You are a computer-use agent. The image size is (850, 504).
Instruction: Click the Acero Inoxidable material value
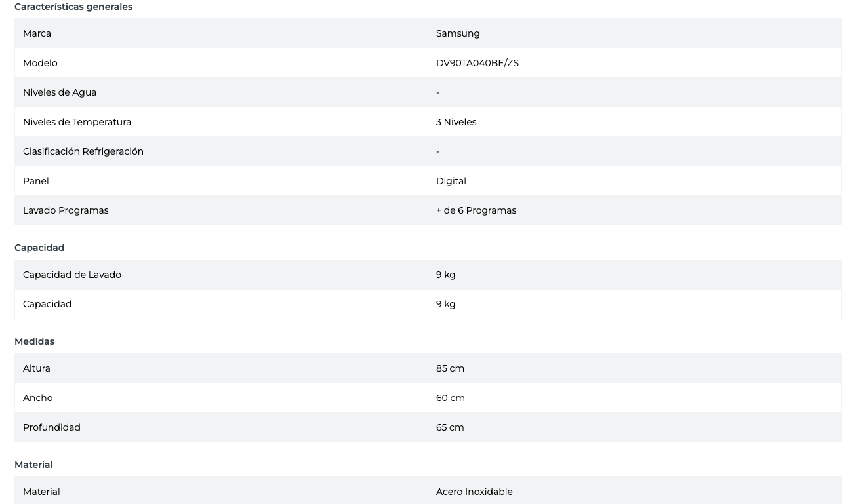click(474, 492)
